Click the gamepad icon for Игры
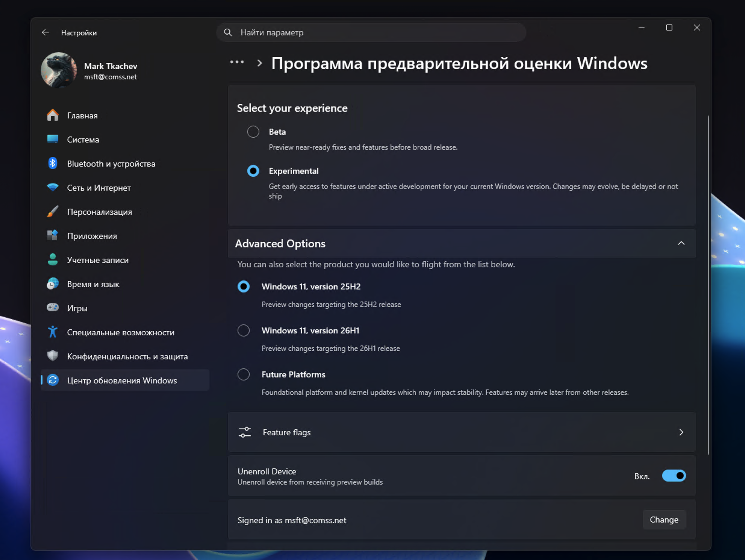 click(x=52, y=308)
